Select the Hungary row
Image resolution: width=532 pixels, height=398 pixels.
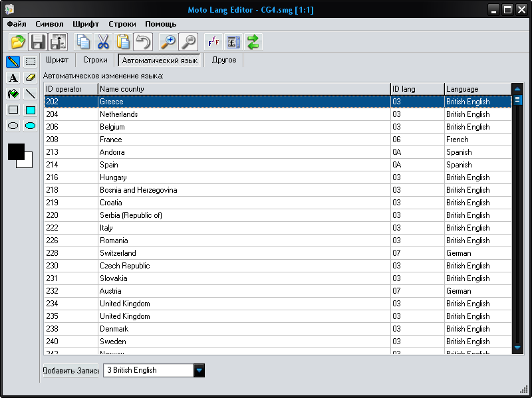(x=278, y=177)
